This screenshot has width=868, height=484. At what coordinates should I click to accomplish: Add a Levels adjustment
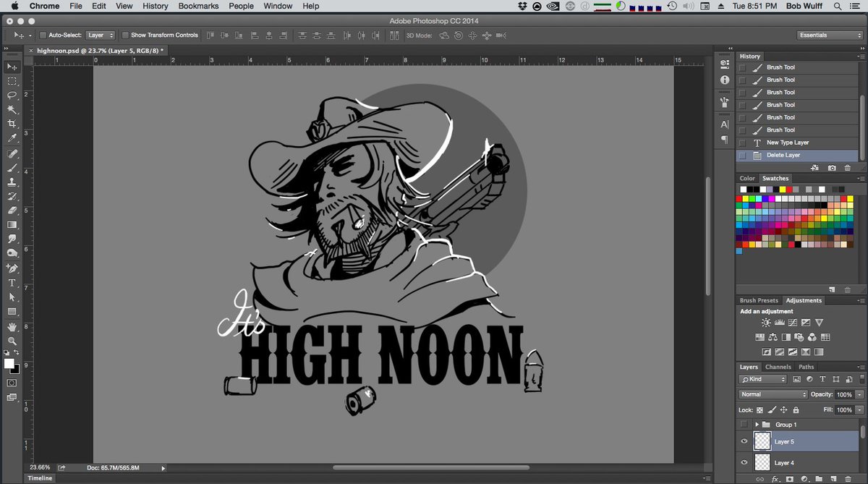780,323
